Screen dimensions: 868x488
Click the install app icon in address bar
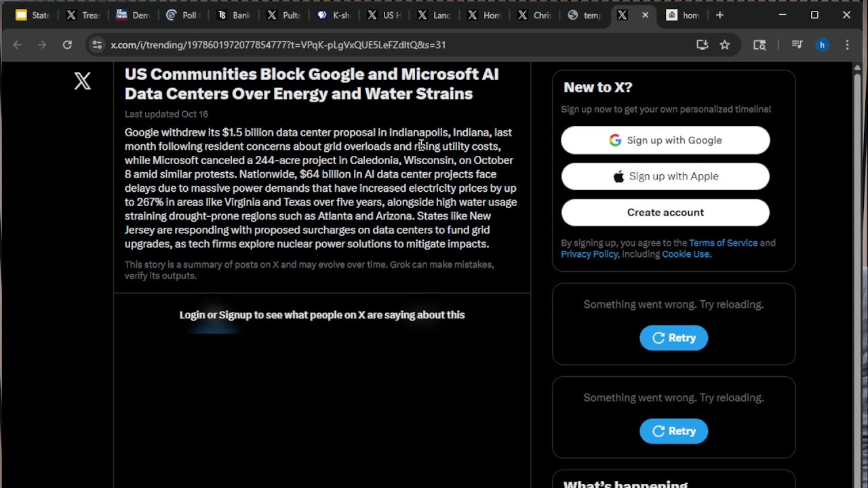click(703, 45)
